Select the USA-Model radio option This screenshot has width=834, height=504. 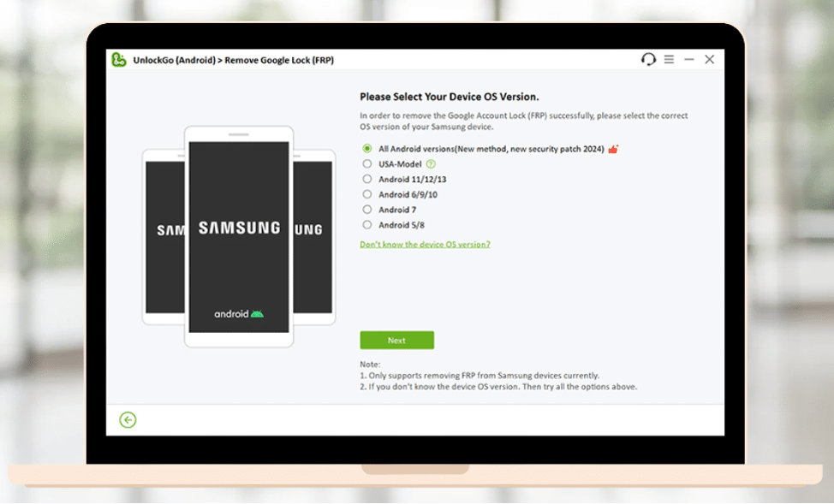pyautogui.click(x=367, y=163)
